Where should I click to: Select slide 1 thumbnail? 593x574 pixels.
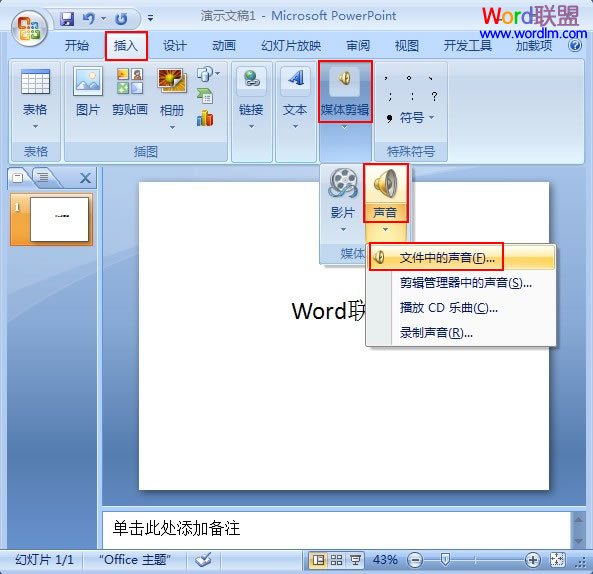click(x=59, y=219)
